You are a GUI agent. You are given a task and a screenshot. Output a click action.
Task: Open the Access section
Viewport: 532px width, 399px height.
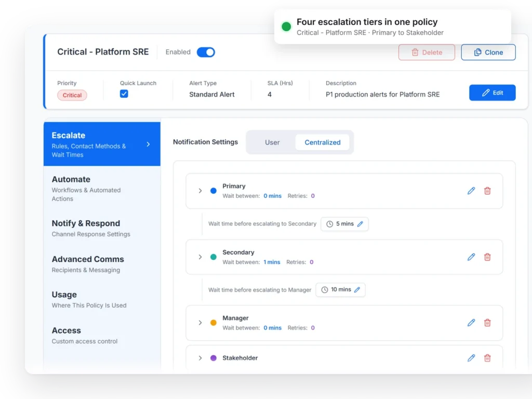(x=102, y=335)
